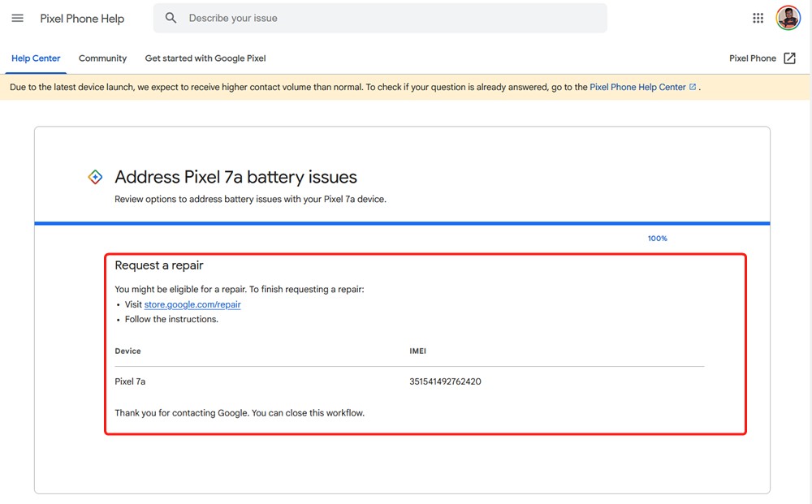Viewport: 812px width, 504px height.
Task: Click the Pixel Phone link at top right
Action: pyautogui.click(x=753, y=58)
